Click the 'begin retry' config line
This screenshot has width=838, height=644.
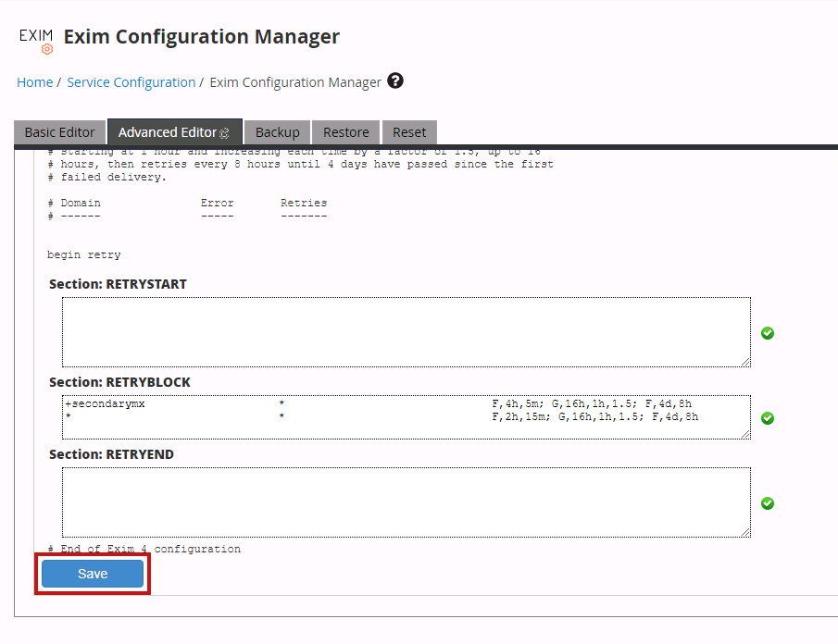(84, 254)
